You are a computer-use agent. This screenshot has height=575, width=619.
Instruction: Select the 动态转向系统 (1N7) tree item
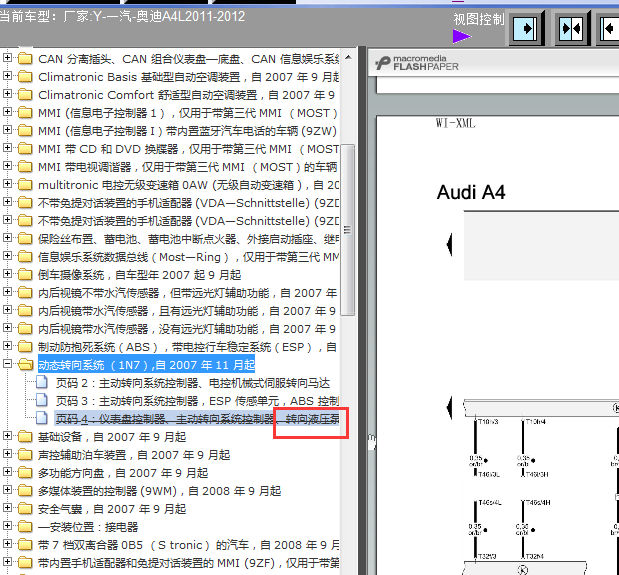pyautogui.click(x=146, y=365)
